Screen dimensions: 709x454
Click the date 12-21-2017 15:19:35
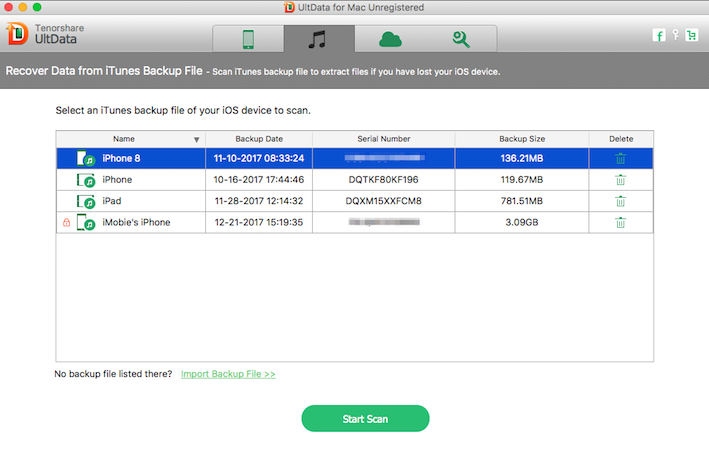point(259,222)
